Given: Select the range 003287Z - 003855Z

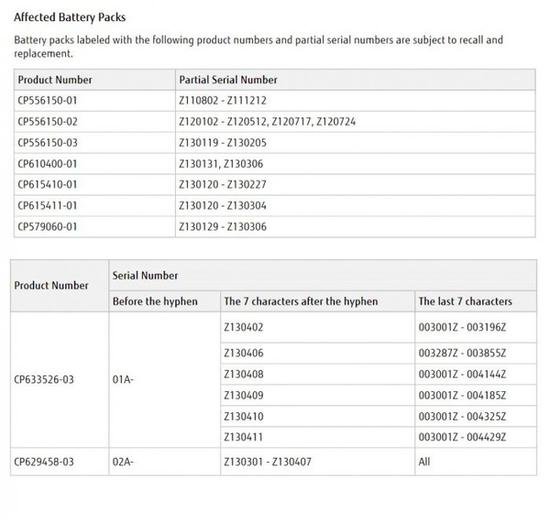Looking at the screenshot, I should coord(462,353).
